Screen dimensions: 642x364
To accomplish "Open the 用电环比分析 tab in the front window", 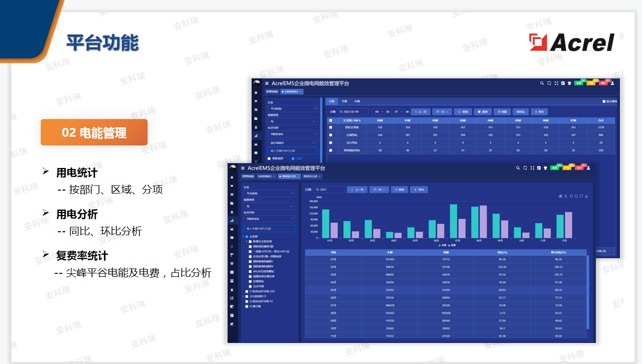I will (312, 176).
